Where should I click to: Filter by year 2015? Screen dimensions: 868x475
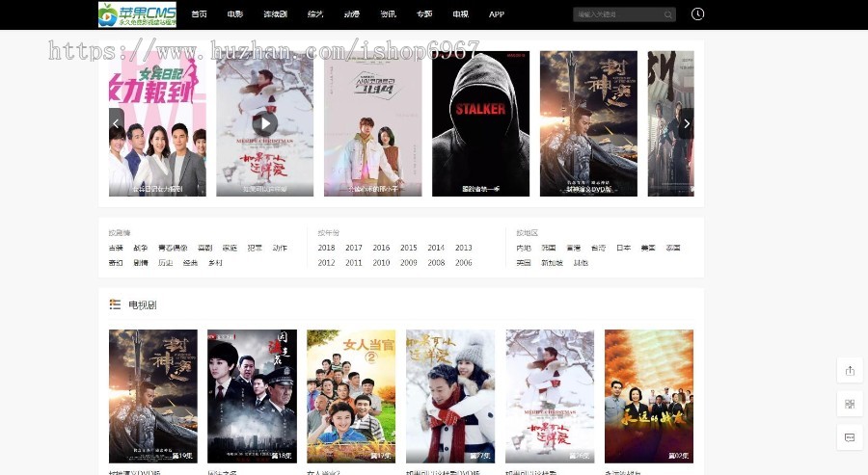pyautogui.click(x=409, y=248)
